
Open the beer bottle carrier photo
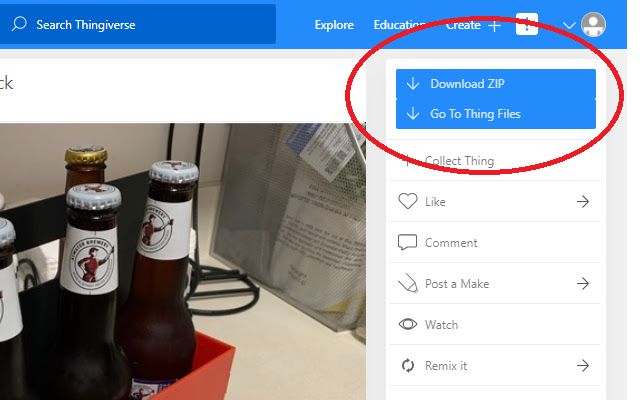[x=180, y=260]
